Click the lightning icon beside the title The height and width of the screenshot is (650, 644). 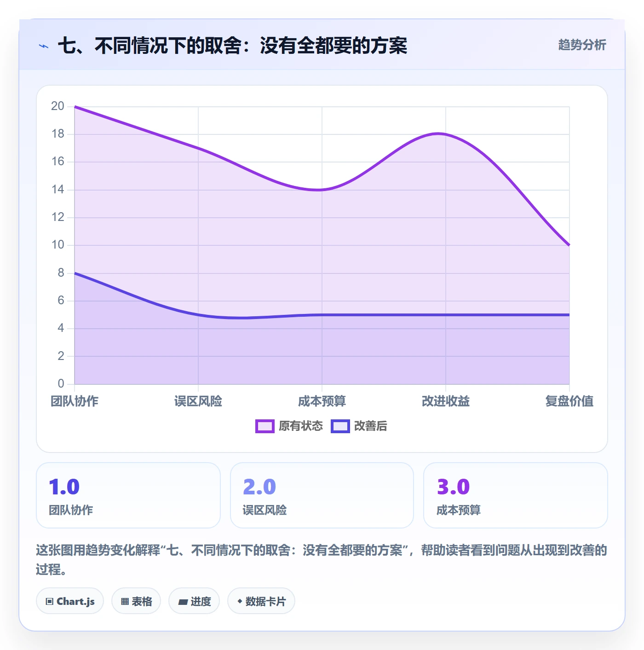(x=44, y=46)
